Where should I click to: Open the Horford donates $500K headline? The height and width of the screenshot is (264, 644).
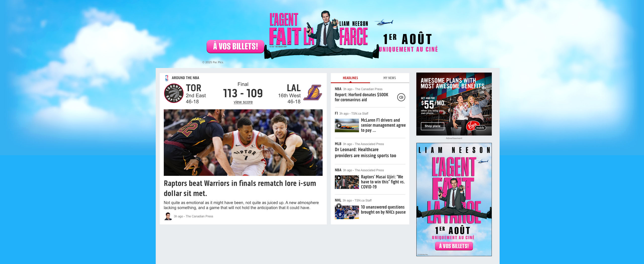click(x=361, y=97)
